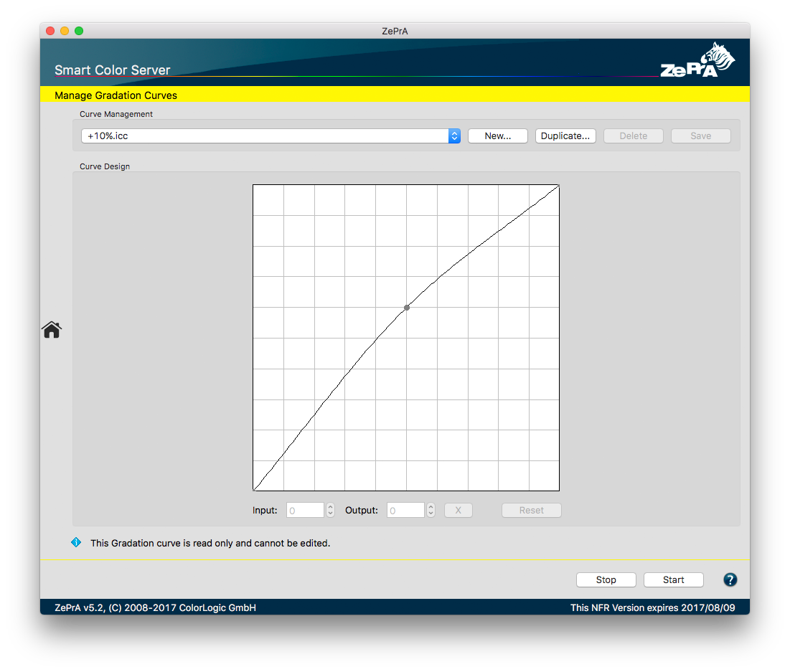Open the help question mark icon
The height and width of the screenshot is (672, 790).
730,579
